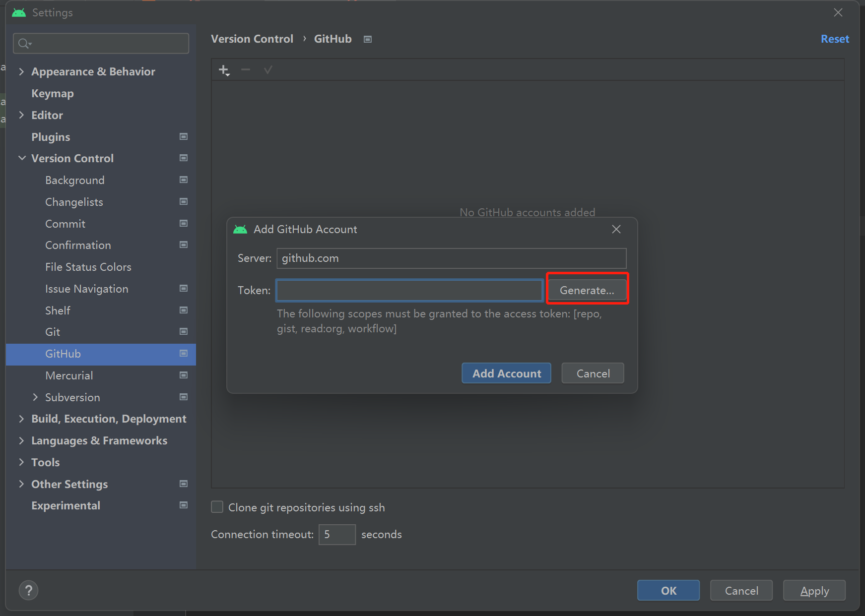The image size is (865, 616).
Task: Click the project icon beside Commit
Action: pyautogui.click(x=184, y=224)
